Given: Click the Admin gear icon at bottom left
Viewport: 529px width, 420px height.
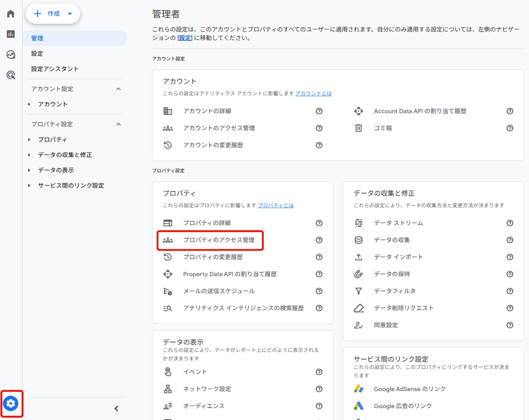Looking at the screenshot, I should 11,403.
